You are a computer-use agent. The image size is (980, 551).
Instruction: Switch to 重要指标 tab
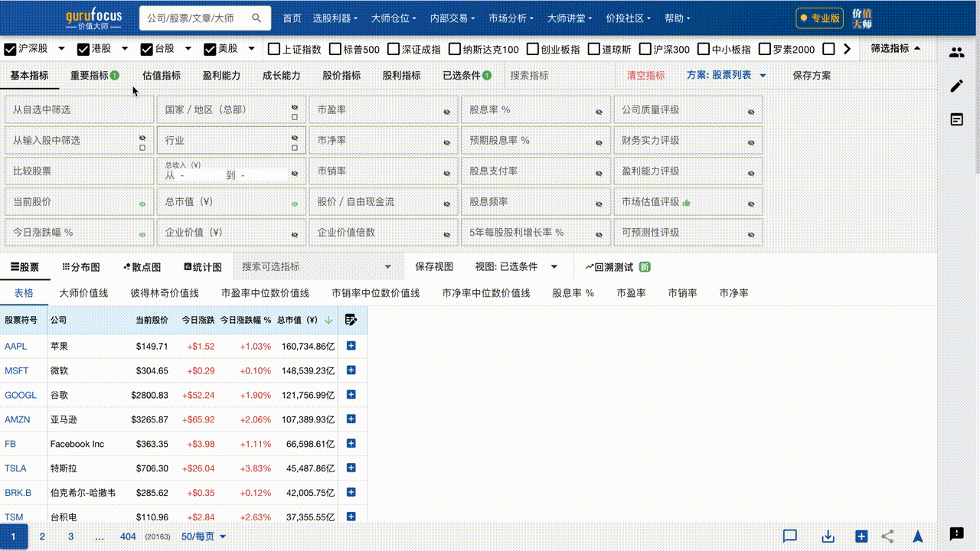94,76
